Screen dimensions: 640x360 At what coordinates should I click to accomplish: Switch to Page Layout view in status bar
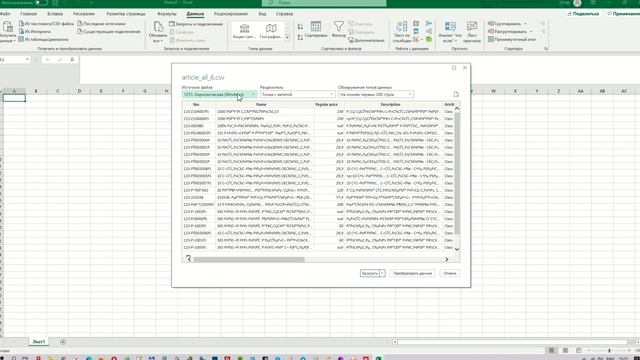[565, 351]
